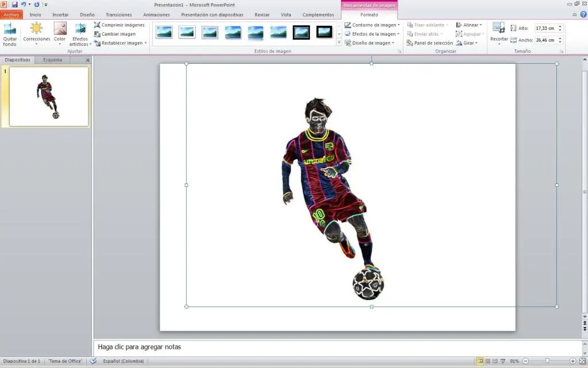The width and height of the screenshot is (588, 368).
Task: Click Español (Colombia) language indicator
Action: pyautogui.click(x=123, y=361)
